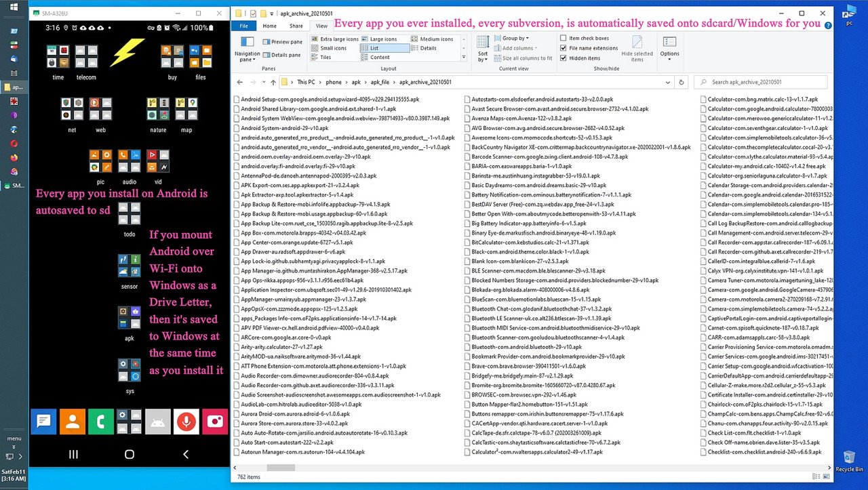Enable Item check boxes option
Screen dimensions: 868x490
coord(585,39)
